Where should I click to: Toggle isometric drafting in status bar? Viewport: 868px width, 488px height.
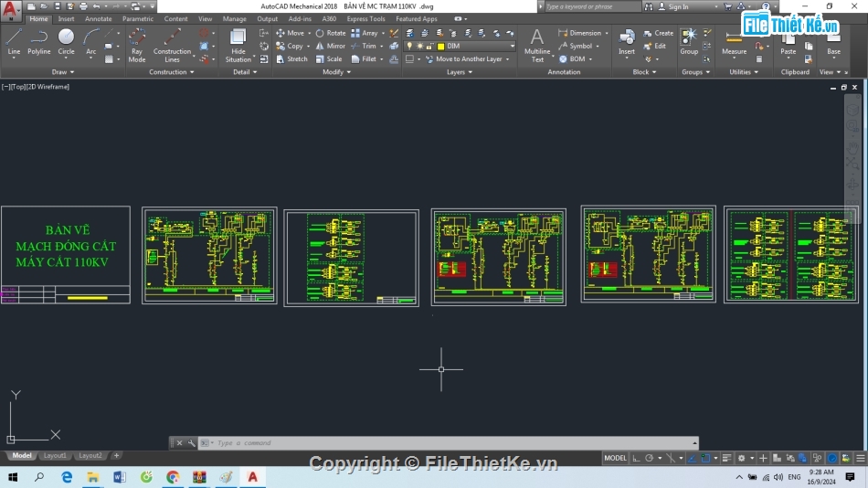coord(671,458)
